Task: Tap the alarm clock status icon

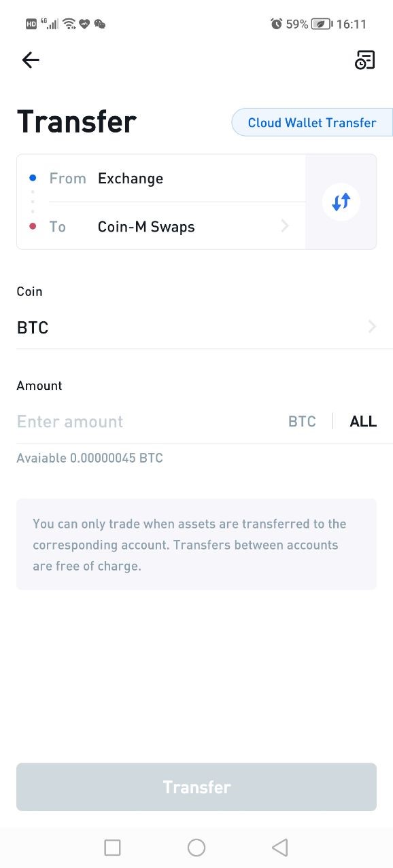Action: 276,24
